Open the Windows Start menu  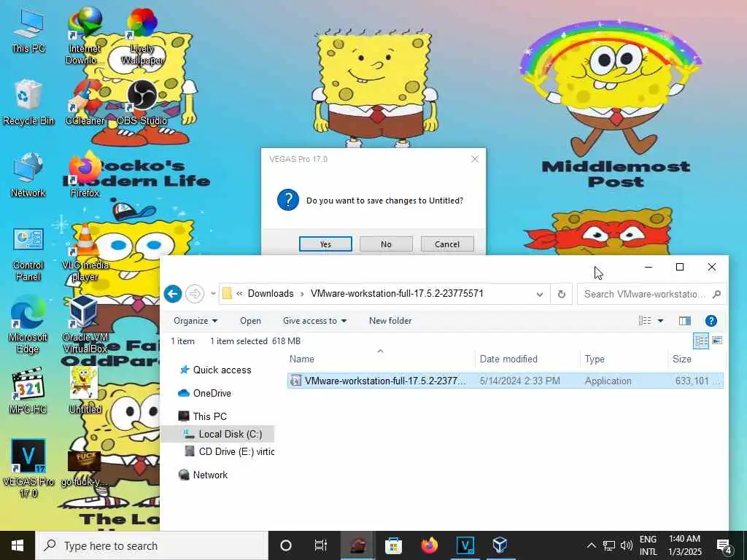coord(18,545)
